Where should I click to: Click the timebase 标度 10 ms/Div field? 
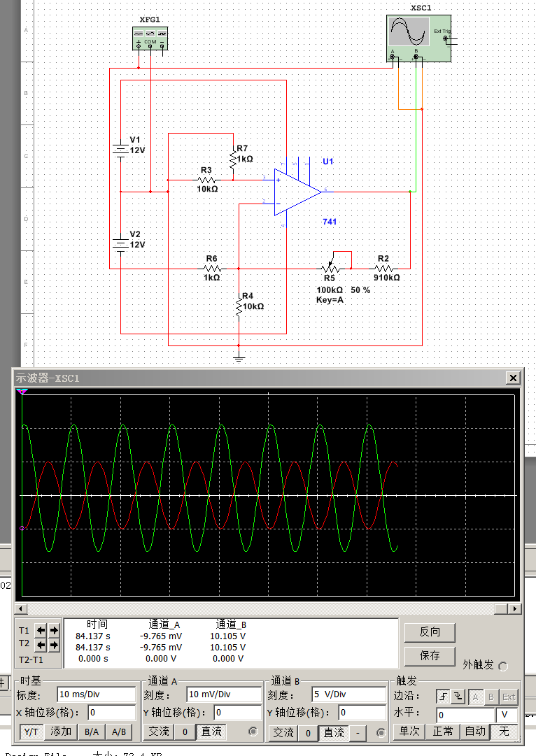[x=96, y=694]
